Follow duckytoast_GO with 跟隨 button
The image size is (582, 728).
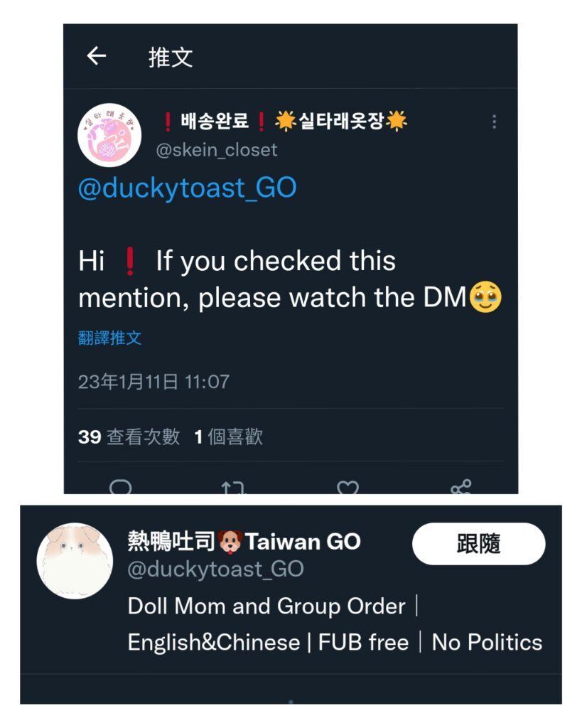pyautogui.click(x=478, y=544)
